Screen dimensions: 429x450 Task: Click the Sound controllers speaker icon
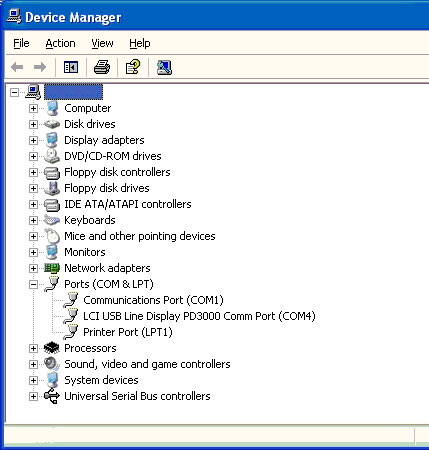pos(52,364)
